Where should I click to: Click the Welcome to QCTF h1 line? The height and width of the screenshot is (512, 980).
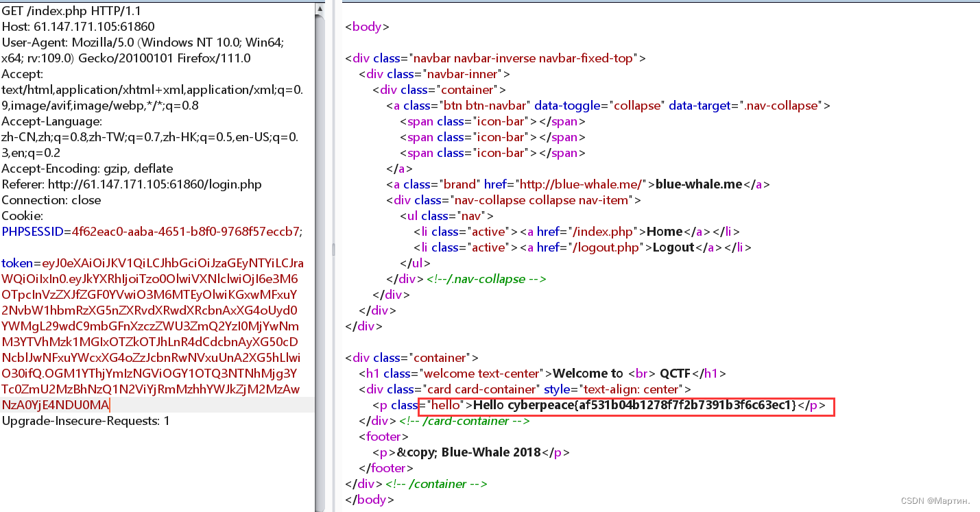click(x=542, y=374)
